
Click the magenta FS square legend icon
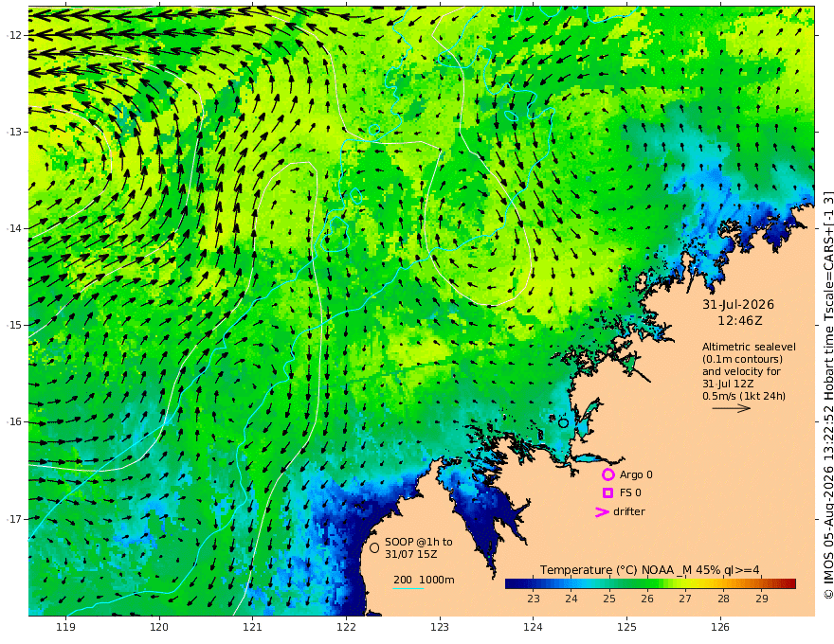tap(607, 493)
